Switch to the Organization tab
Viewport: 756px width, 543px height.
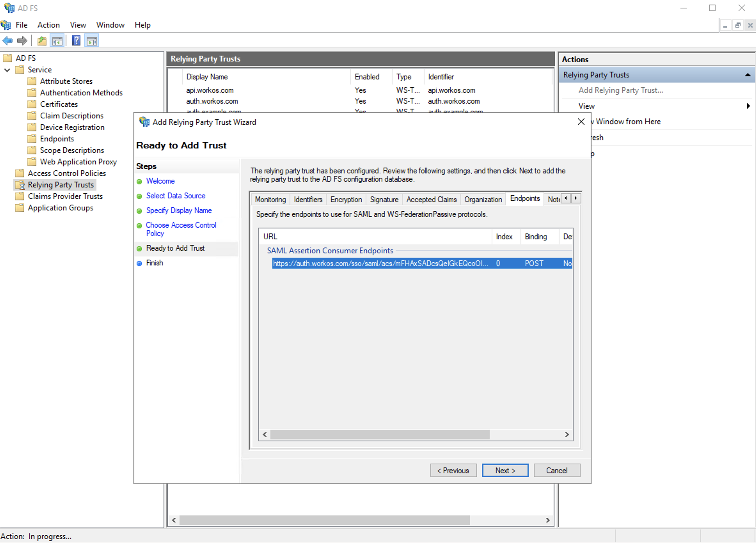(483, 200)
